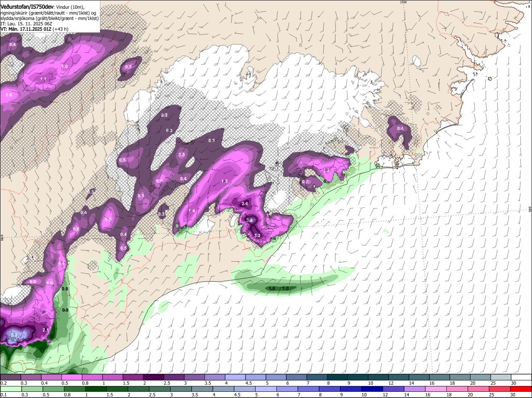Screen dimensions: 532x398
Task: Click the 30 label under the upper legend row
Action: tap(513, 383)
